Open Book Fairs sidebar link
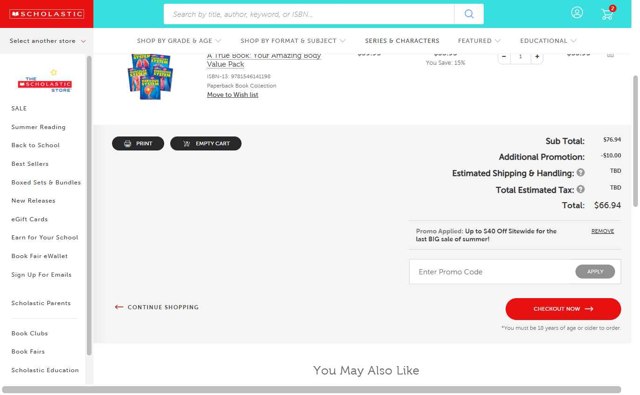 tap(28, 351)
